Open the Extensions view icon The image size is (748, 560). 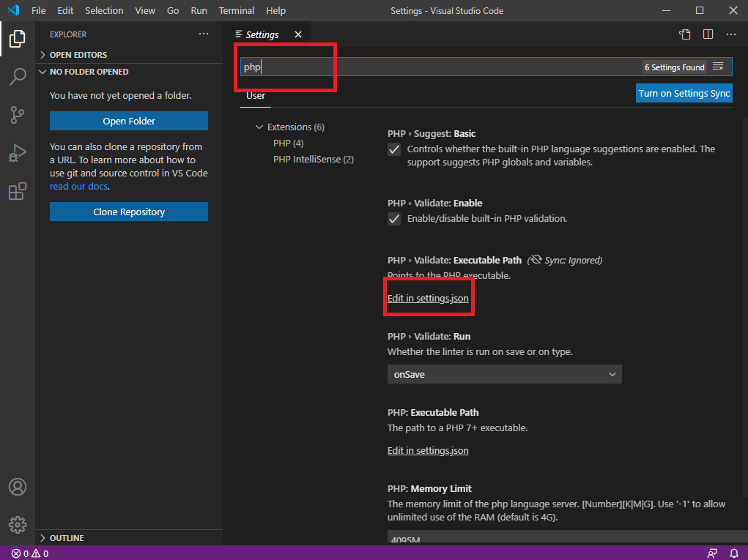click(x=17, y=191)
